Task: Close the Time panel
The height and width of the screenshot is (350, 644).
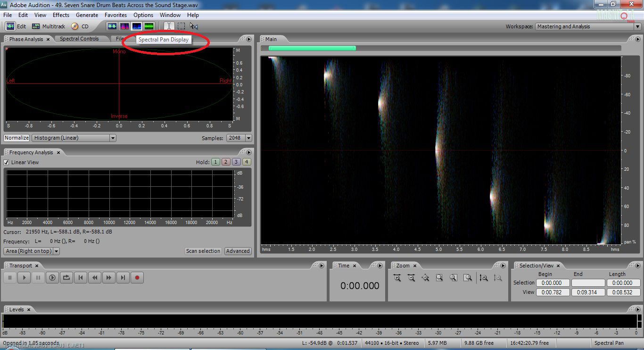Action: tap(354, 266)
